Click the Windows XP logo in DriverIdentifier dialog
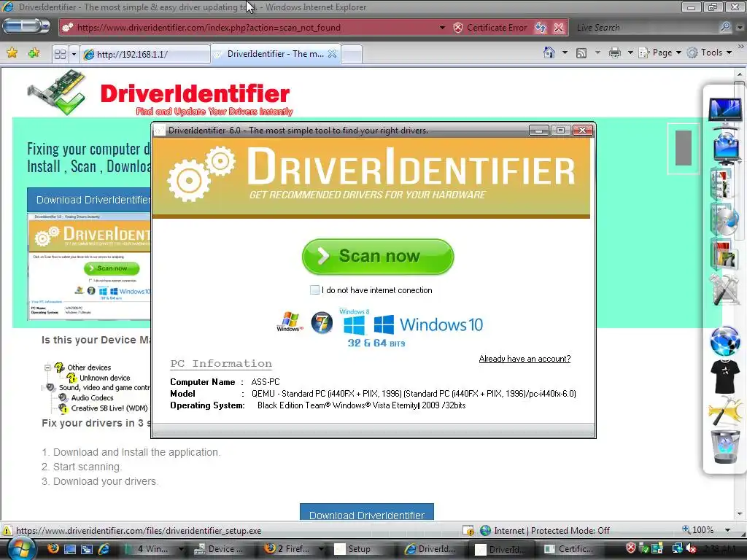Screen dimensions: 747x560 [290, 322]
